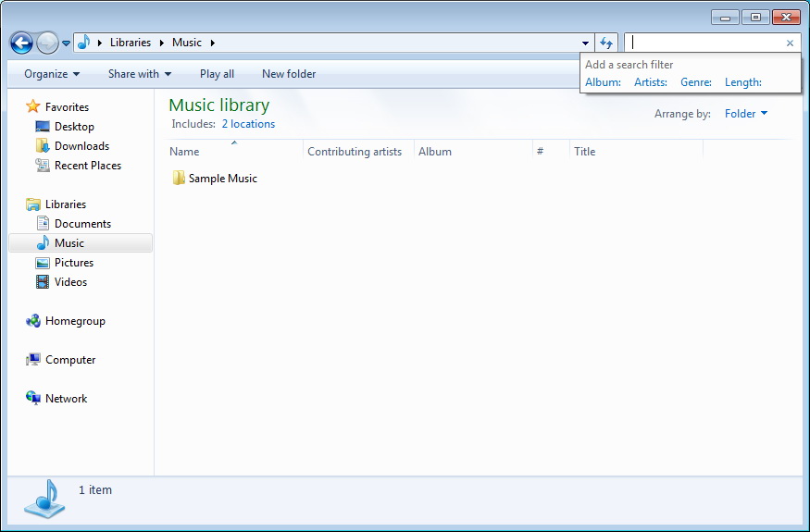Click the Music note icon in sidebar
Viewport: 810px width, 532px height.
tap(43, 242)
